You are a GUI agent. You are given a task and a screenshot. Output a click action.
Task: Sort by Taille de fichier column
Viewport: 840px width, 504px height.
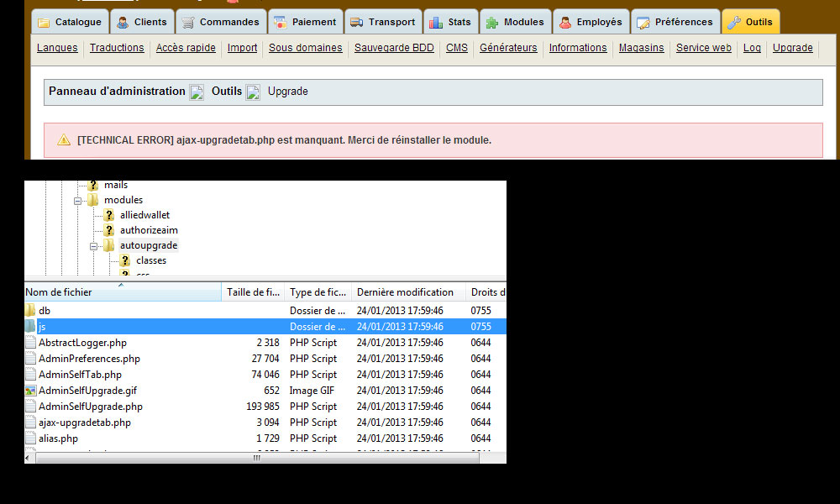pos(253,292)
